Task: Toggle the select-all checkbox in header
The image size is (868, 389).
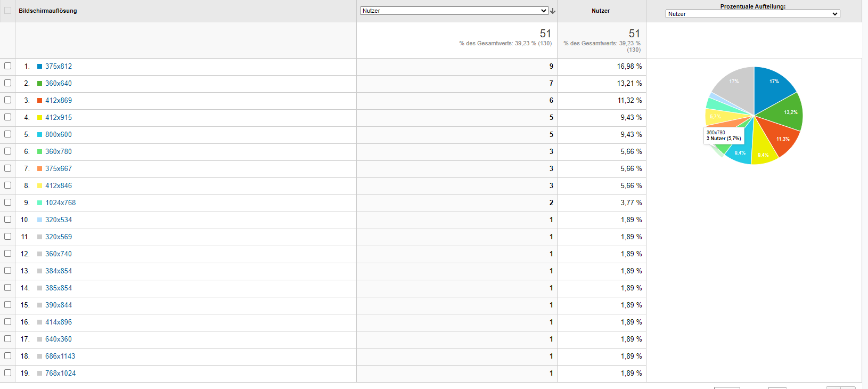Action: coord(7,11)
